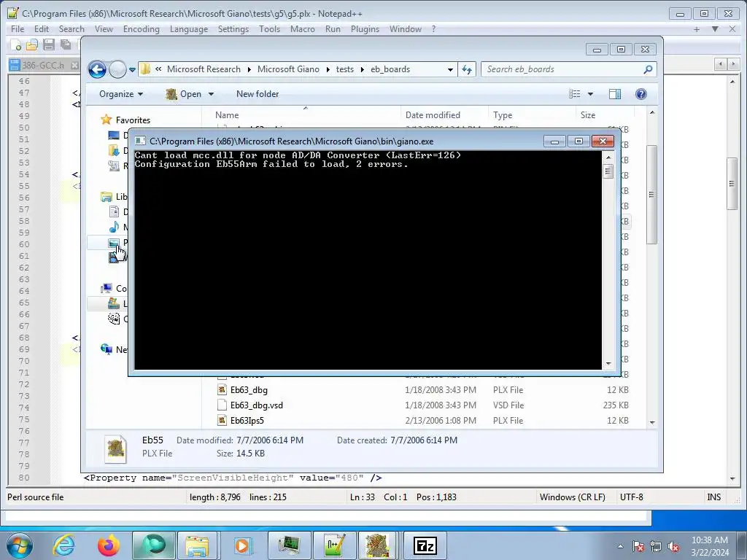Click the Eb55 details pane thumbnail
Screen dimensions: 747x560
tap(115, 448)
